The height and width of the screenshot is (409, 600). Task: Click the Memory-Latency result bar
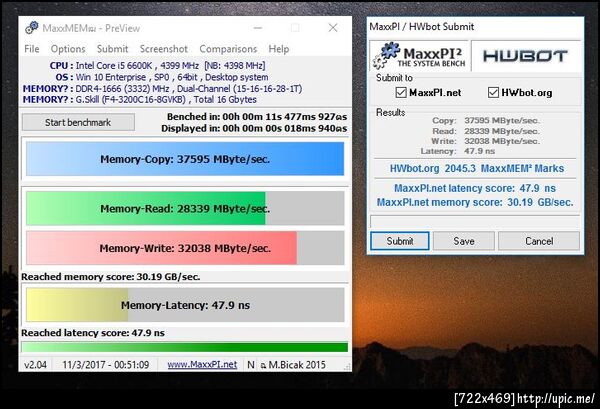[x=185, y=305]
